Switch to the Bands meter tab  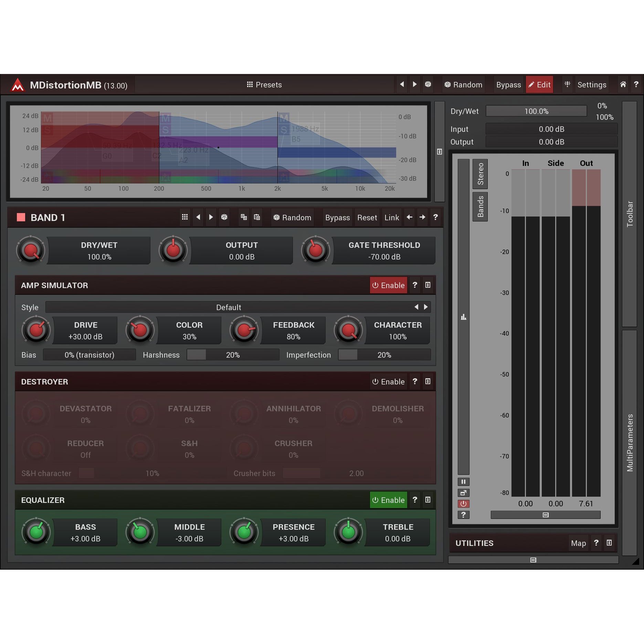[x=480, y=207]
